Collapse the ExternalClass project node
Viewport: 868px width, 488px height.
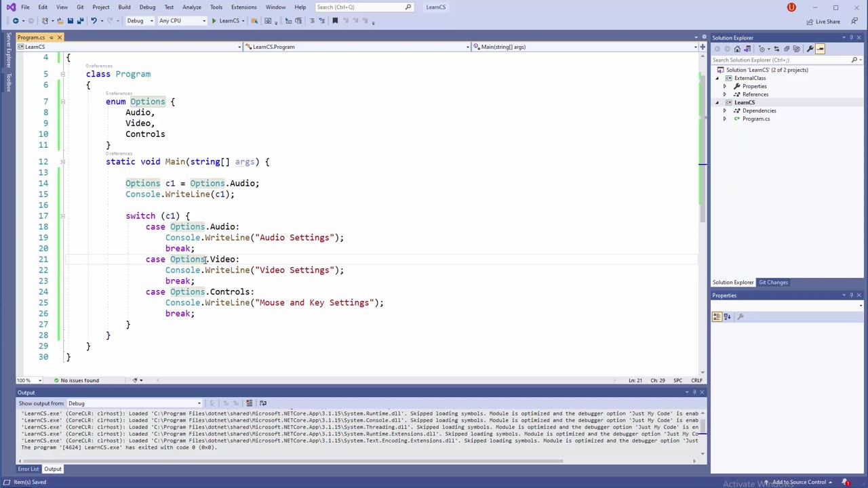coord(717,78)
